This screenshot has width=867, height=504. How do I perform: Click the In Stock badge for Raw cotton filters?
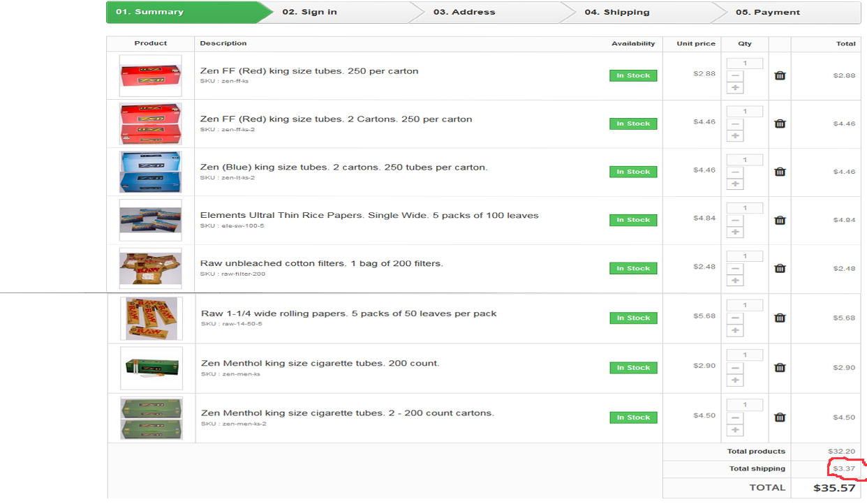click(x=633, y=268)
